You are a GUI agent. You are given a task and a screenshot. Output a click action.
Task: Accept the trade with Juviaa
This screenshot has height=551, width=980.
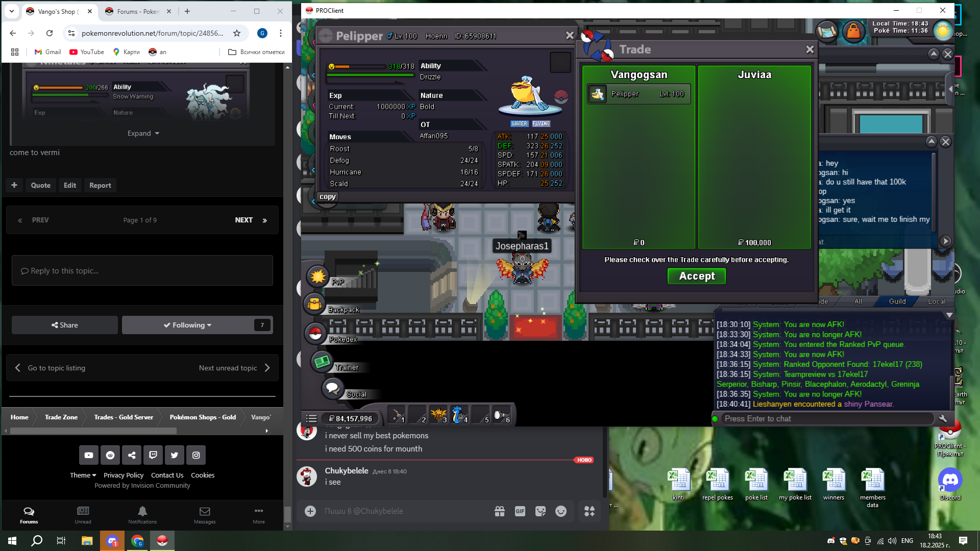click(696, 276)
